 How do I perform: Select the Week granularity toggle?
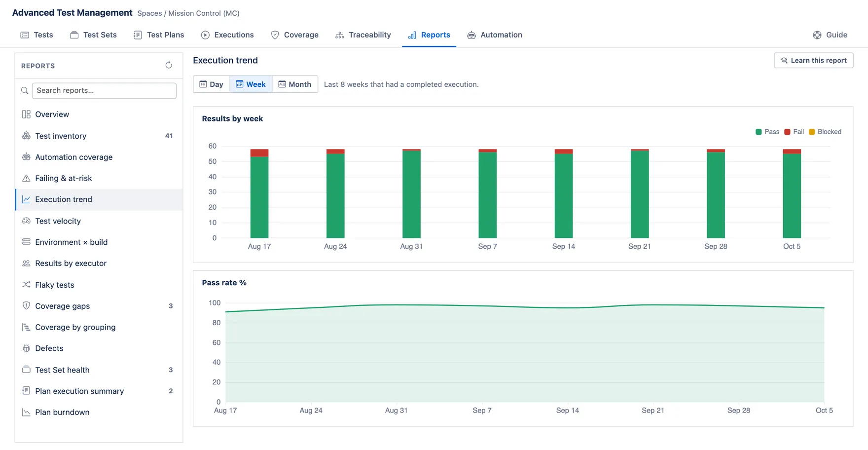[x=251, y=84]
